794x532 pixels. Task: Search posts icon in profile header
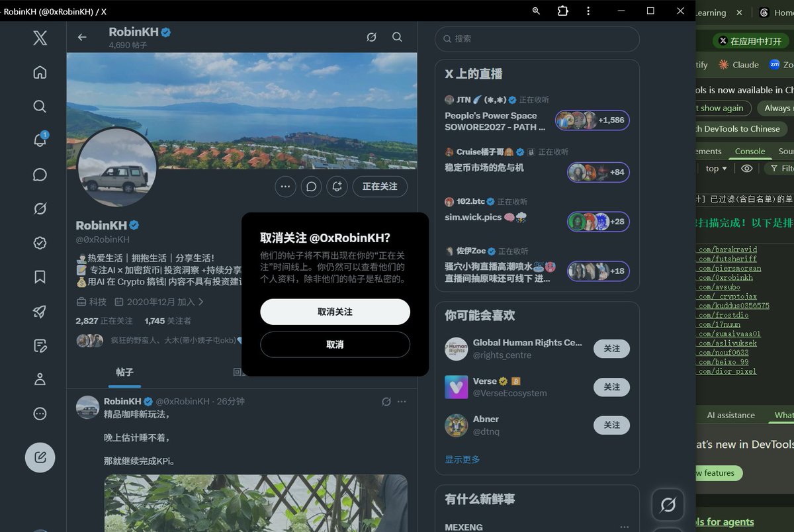(397, 37)
